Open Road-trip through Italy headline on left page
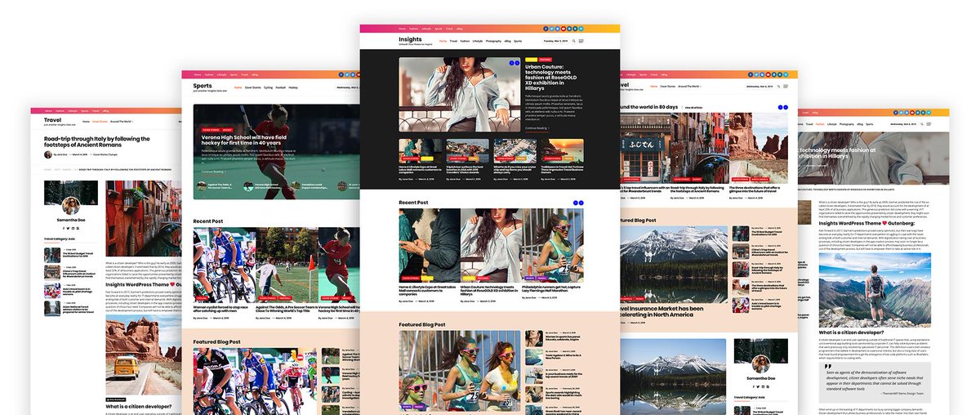 (x=97, y=143)
